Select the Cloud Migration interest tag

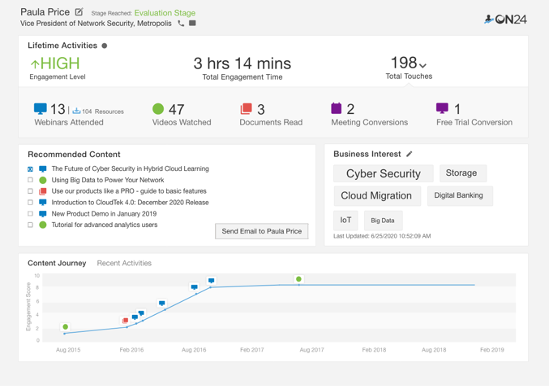(x=376, y=196)
